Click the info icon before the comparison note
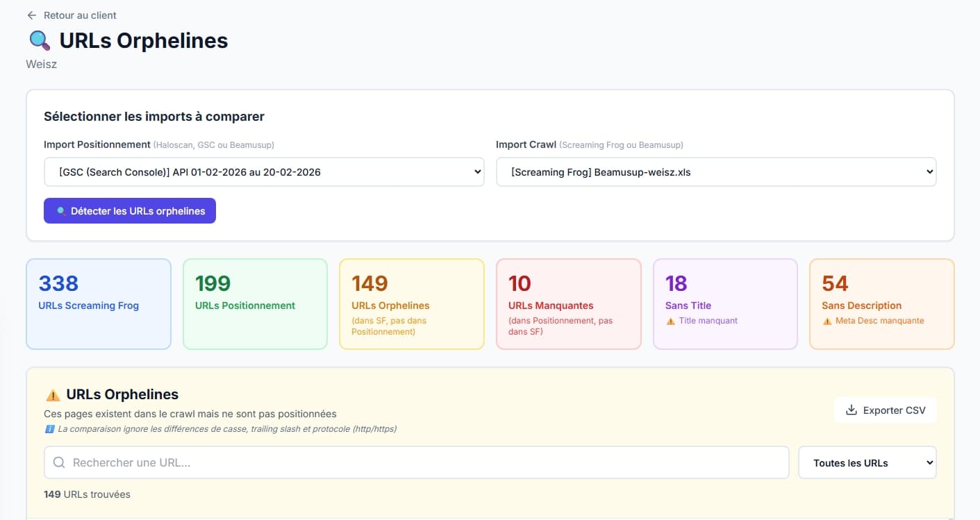This screenshot has width=980, height=520. (x=49, y=429)
